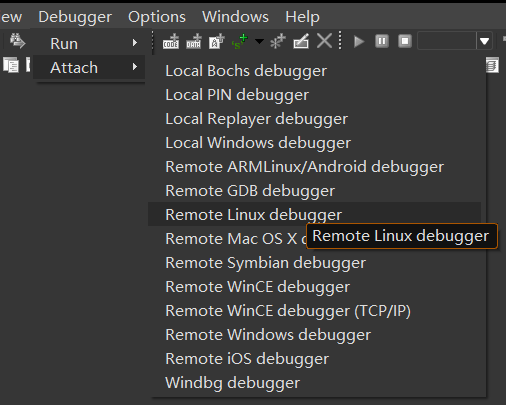The width and height of the screenshot is (506, 405).
Task: Open the Run submenu entry
Action: (x=89, y=43)
